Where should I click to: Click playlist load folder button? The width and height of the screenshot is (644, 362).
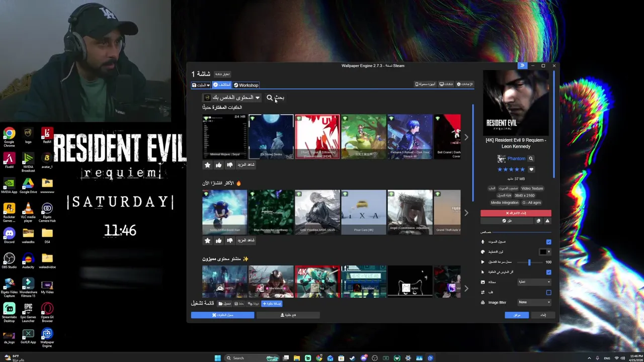224,304
